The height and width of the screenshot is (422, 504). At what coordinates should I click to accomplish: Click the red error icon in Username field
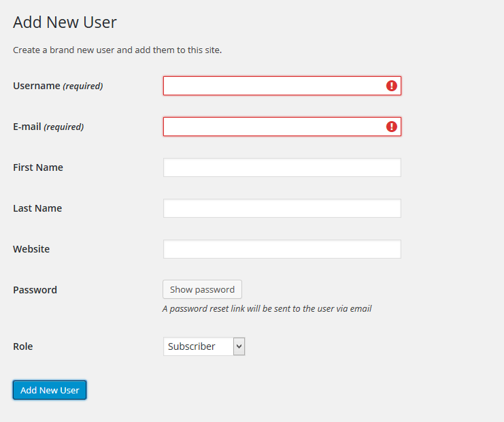tap(392, 86)
